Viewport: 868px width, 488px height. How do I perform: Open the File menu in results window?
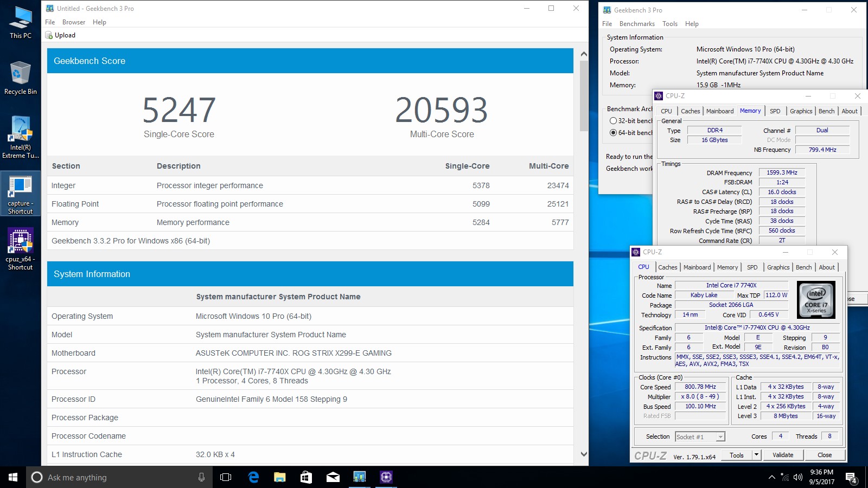[x=50, y=22]
